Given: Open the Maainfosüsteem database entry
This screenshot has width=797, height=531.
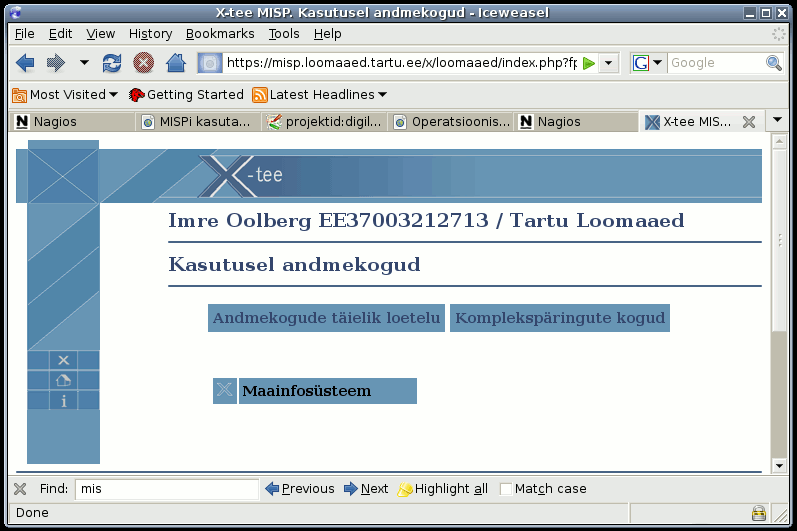Looking at the screenshot, I should (328, 391).
